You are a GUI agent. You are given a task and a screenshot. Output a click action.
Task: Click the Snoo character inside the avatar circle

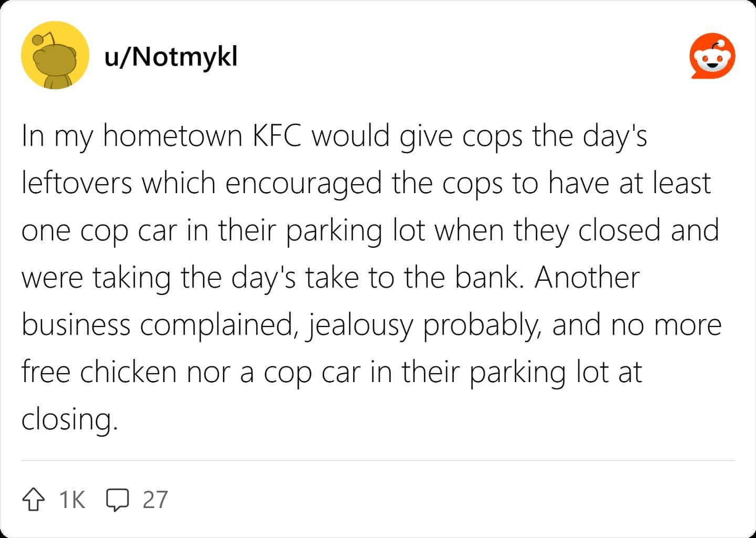[54, 58]
